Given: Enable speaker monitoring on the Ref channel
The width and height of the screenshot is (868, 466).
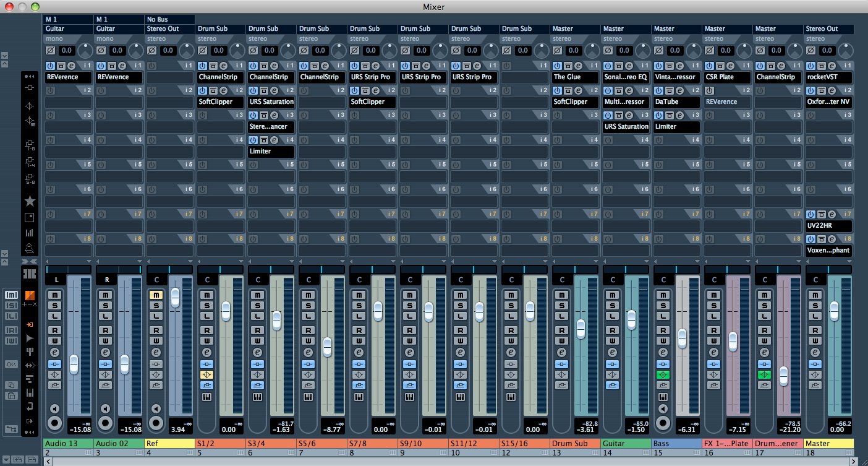Looking at the screenshot, I should click(x=156, y=408).
